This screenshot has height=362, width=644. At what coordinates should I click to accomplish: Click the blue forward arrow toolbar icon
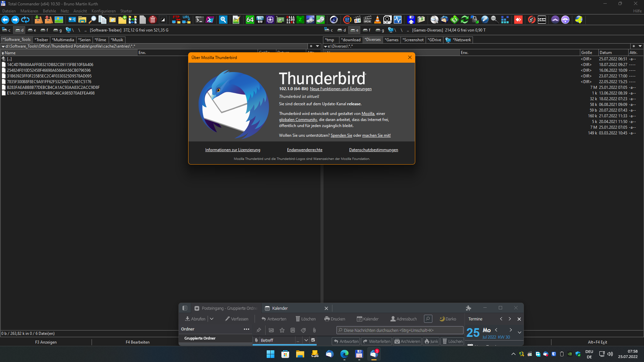(x=15, y=20)
